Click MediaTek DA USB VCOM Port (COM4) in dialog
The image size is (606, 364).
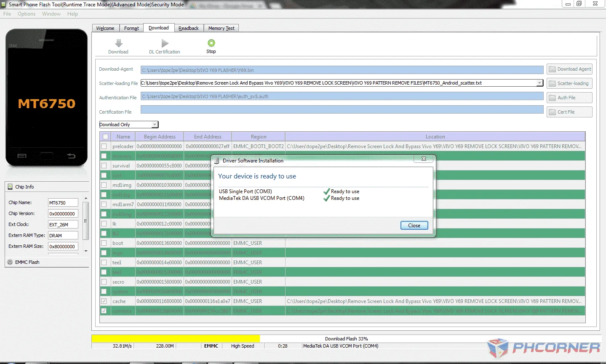[x=262, y=198]
